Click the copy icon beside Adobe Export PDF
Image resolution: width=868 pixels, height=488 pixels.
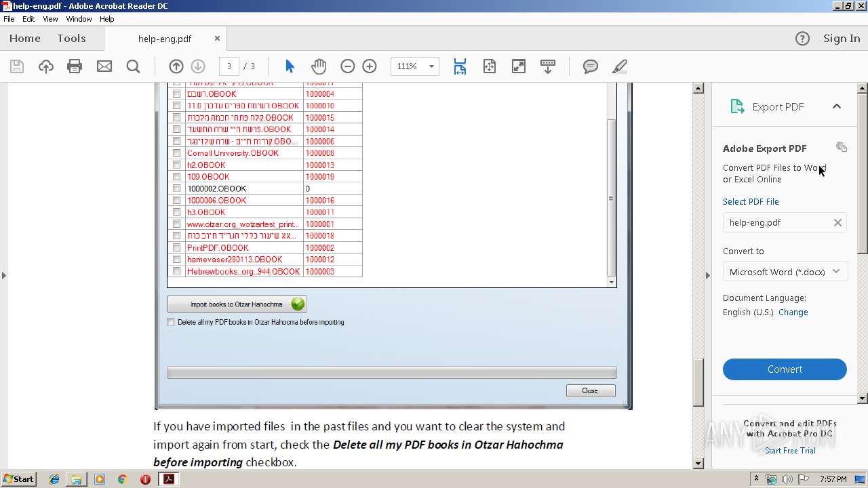[x=842, y=147]
